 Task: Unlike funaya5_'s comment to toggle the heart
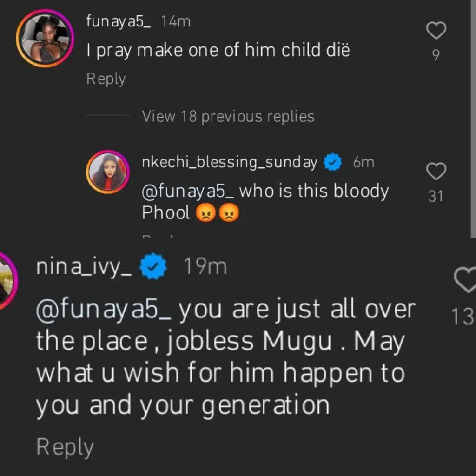[x=436, y=30]
